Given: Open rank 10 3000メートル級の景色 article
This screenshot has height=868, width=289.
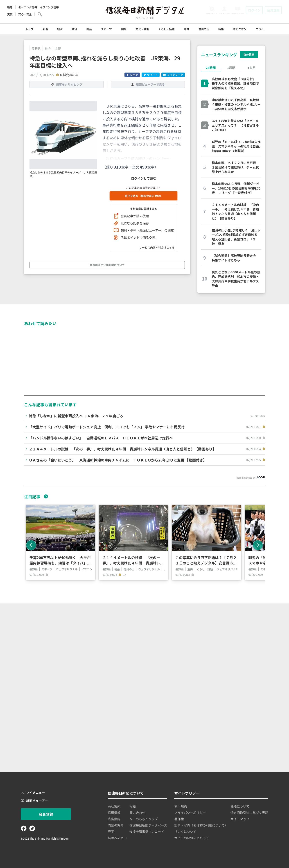Looking at the screenshot, I should coord(231,279).
